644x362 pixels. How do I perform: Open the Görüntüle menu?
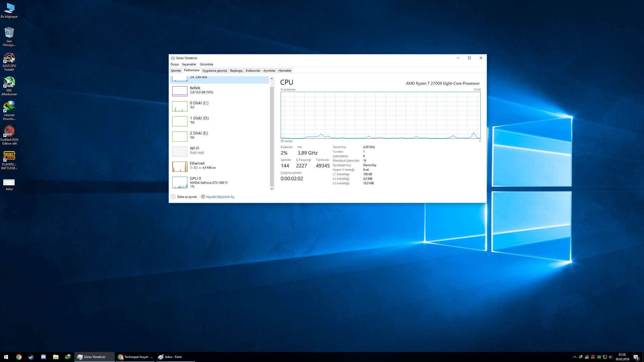tap(206, 64)
